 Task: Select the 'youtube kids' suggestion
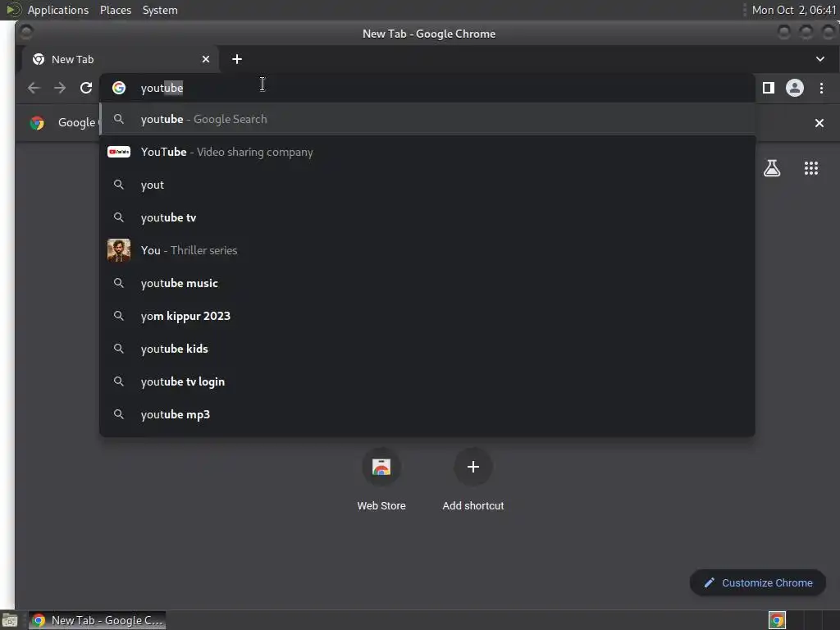[427, 349]
